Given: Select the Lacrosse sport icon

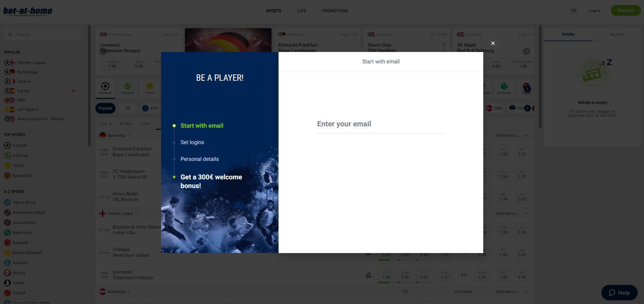Looking at the screenshot, I should [x=504, y=86].
